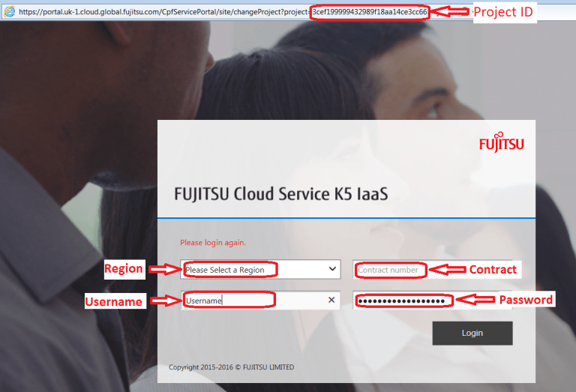Open the Please Select a Region dropdown
This screenshot has height=392, width=576.
point(260,269)
